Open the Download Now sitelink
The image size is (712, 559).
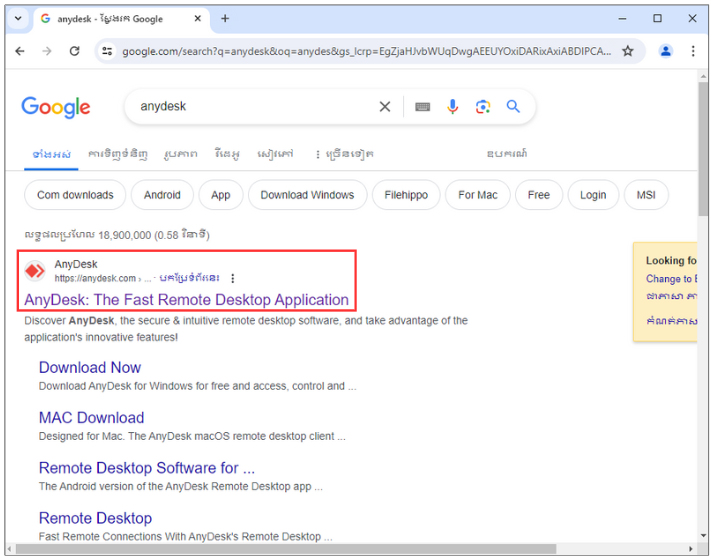90,367
